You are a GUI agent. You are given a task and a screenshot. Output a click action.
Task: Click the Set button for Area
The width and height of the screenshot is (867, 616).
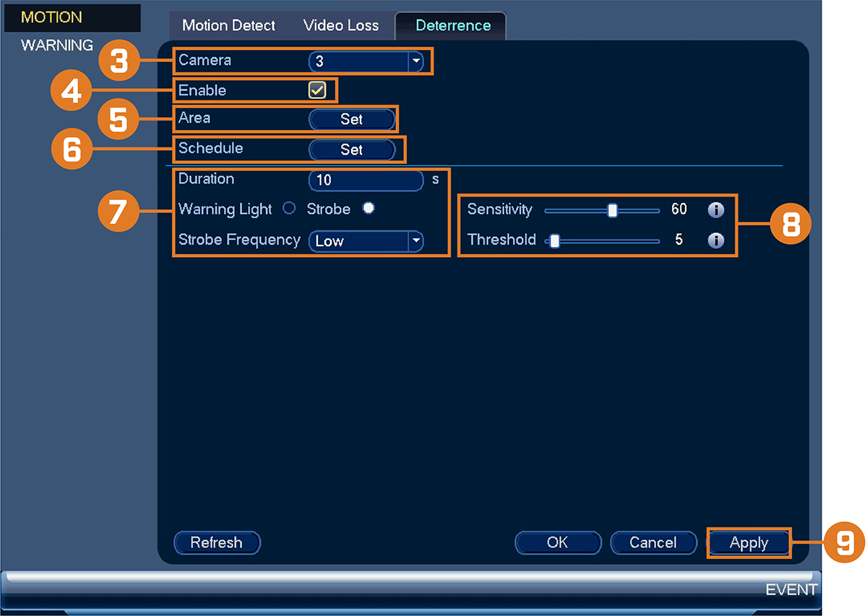(x=352, y=119)
